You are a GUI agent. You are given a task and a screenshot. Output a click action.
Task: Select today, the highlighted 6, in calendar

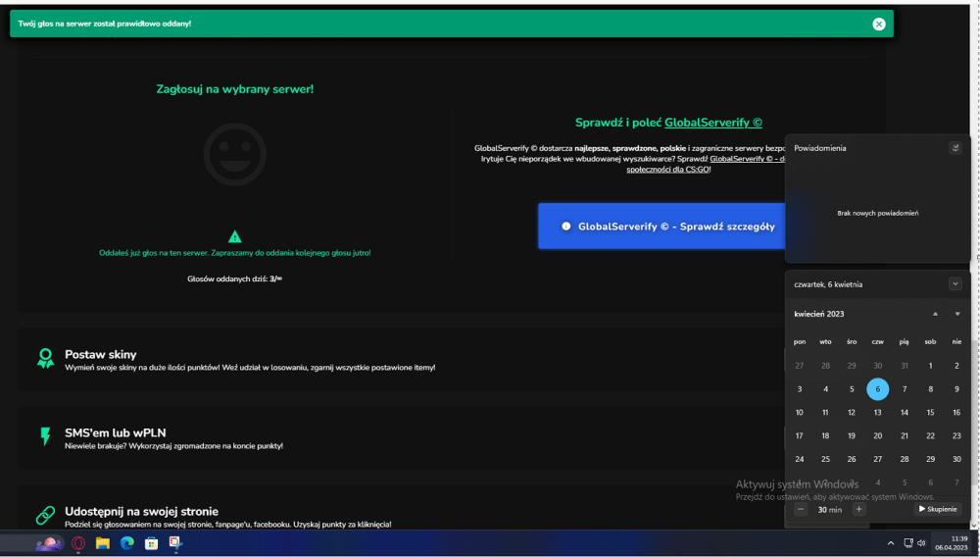coord(877,389)
